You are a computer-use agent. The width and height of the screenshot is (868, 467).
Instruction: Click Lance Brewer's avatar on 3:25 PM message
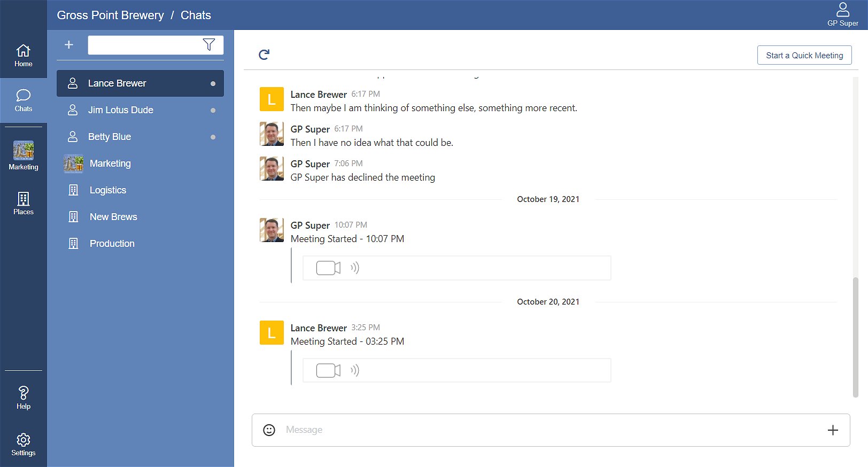272,333
